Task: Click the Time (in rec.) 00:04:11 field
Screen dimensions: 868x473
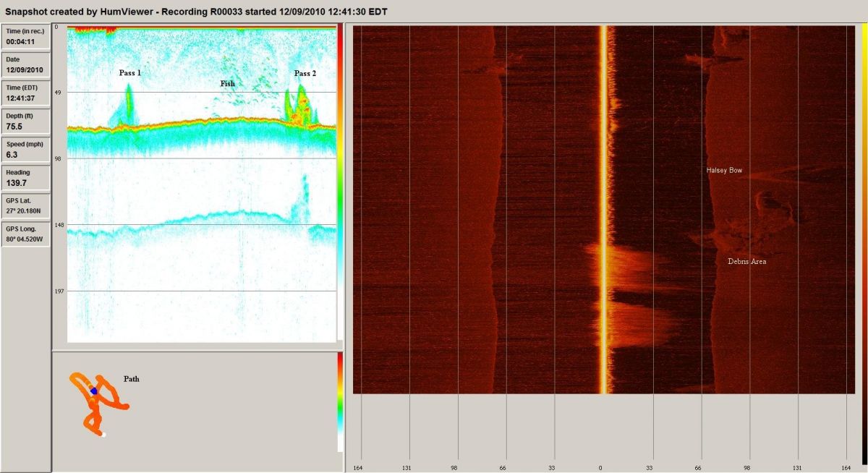Action: (x=26, y=37)
